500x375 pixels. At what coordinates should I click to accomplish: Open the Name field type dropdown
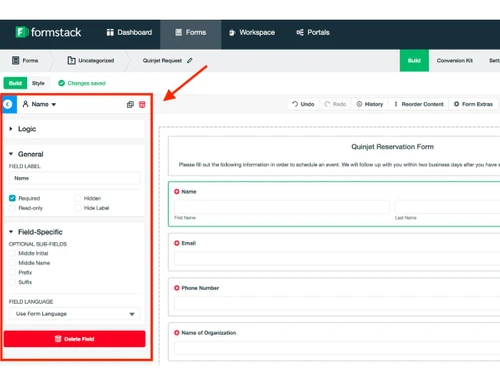click(x=39, y=104)
